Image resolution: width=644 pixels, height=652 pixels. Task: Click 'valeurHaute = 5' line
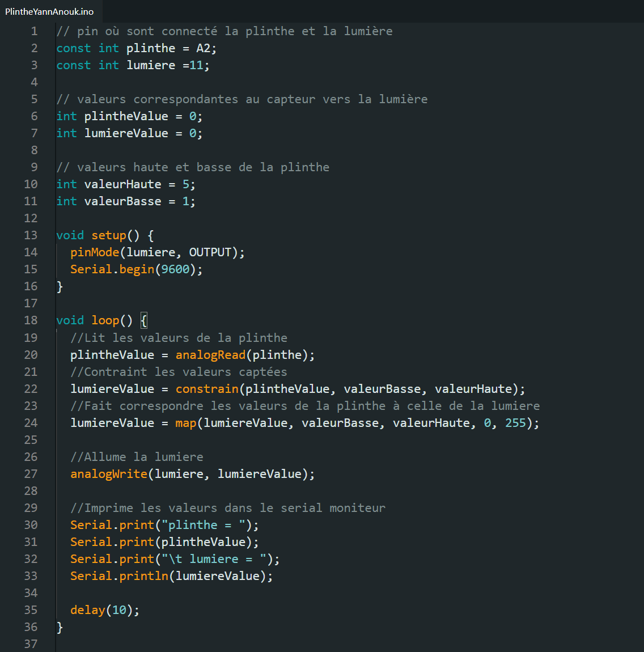(126, 184)
